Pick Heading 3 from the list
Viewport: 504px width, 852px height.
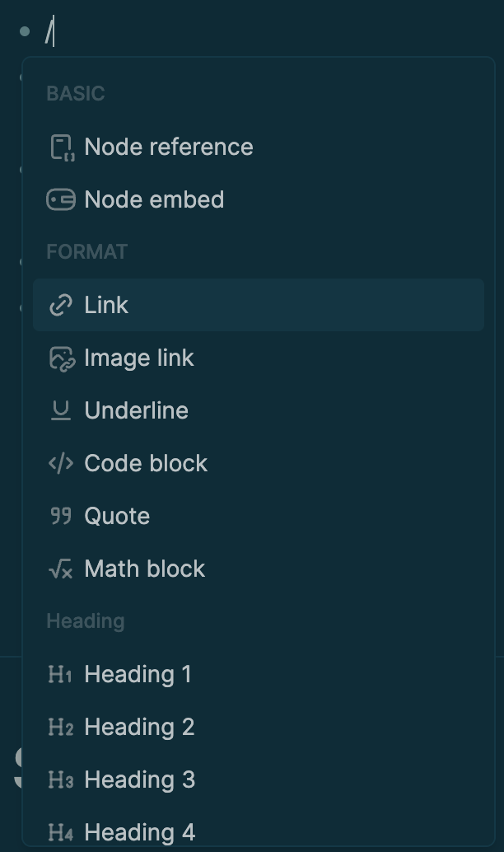(x=139, y=779)
